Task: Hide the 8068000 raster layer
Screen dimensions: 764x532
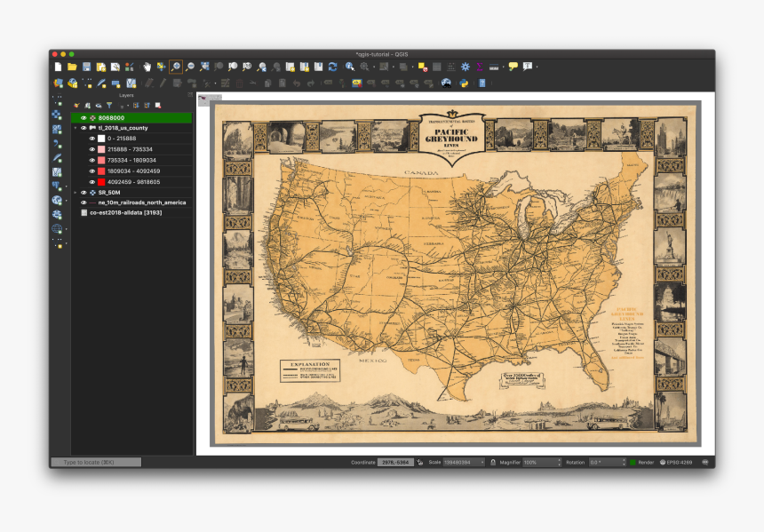Action: [x=84, y=117]
